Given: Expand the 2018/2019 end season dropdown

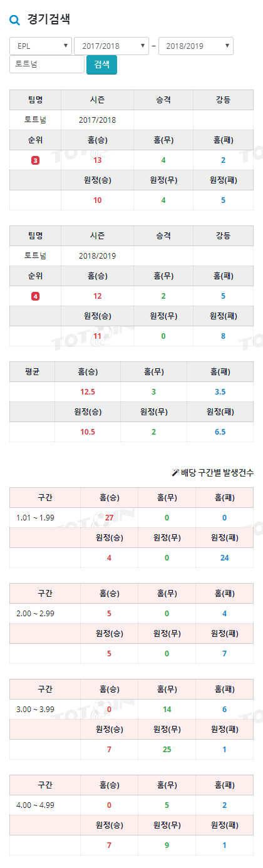Looking at the screenshot, I should [x=196, y=46].
